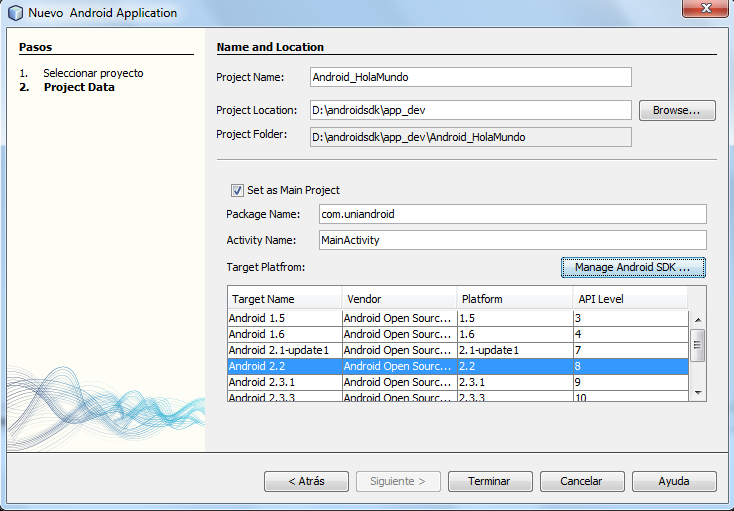
Task: Click the Android Application window icon
Action: point(15,13)
